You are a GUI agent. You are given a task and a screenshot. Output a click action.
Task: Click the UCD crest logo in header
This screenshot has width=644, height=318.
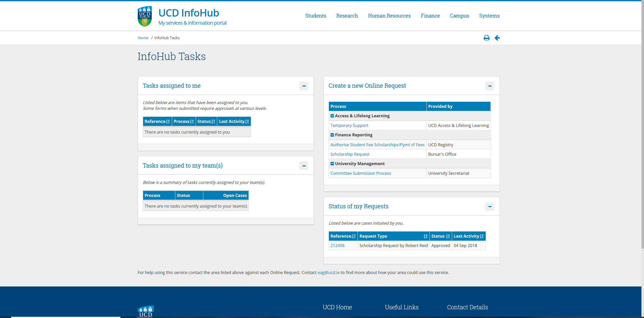click(145, 16)
